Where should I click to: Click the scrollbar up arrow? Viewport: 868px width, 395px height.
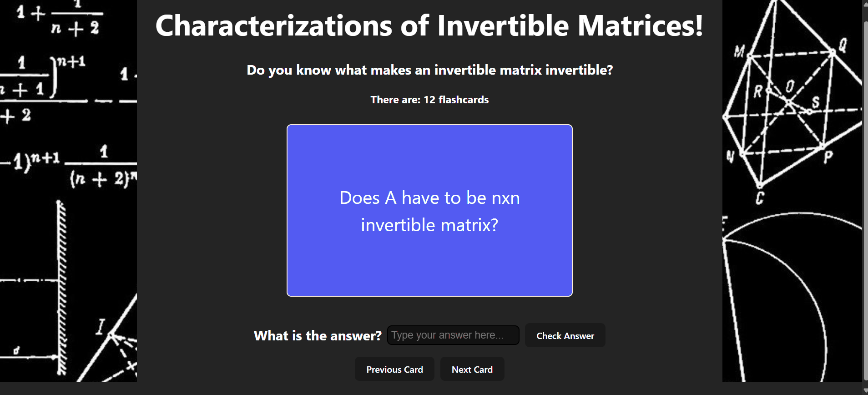(865, 4)
